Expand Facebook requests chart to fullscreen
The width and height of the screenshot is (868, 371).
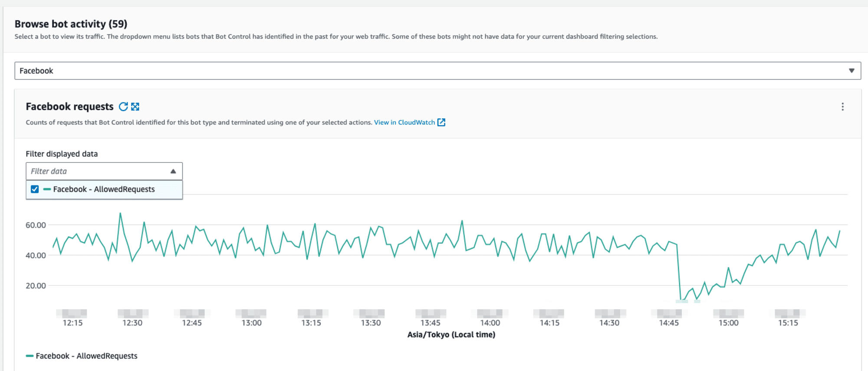135,106
